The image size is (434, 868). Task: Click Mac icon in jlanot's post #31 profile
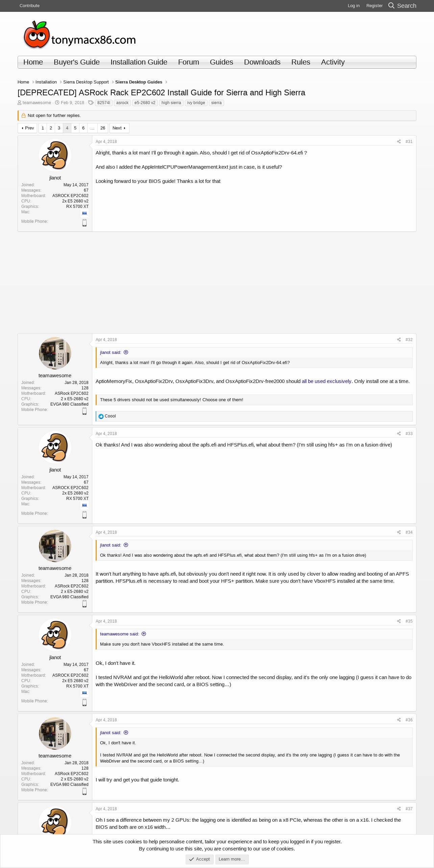pos(85,213)
